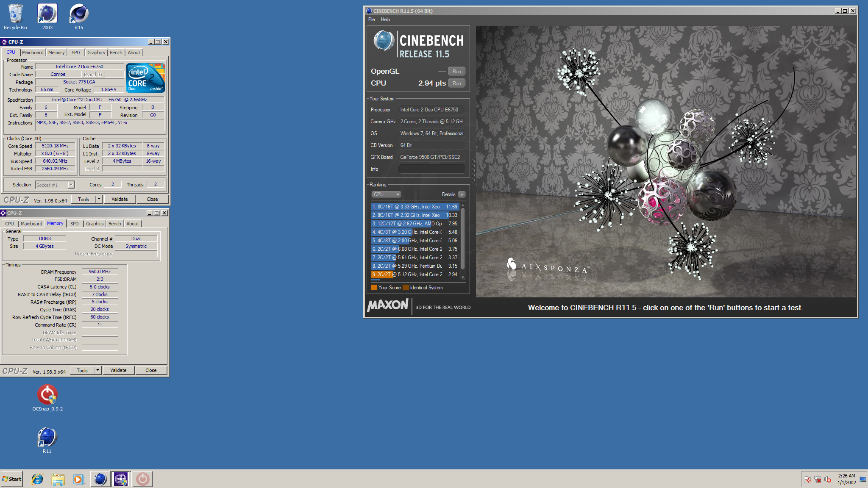868x488 pixels.
Task: Click the Intel Core 2 Duo logo
Action: coord(146,78)
